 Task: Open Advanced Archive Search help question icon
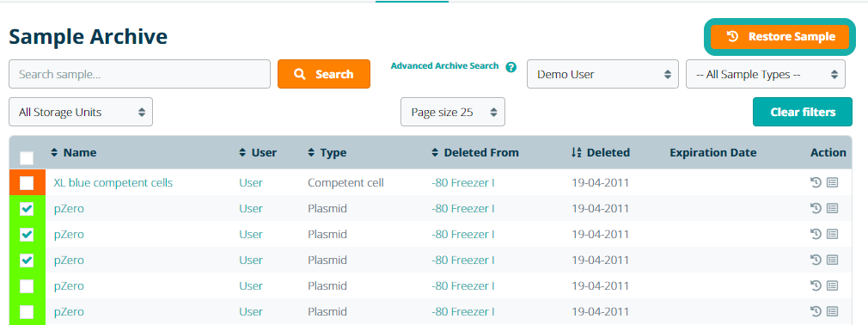511,67
